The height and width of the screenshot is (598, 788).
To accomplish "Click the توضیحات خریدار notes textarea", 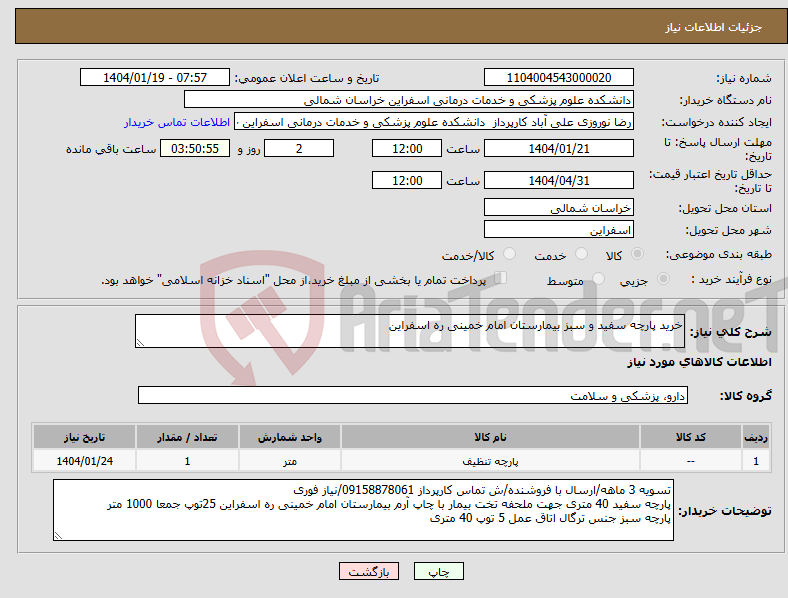I will pos(363,510).
